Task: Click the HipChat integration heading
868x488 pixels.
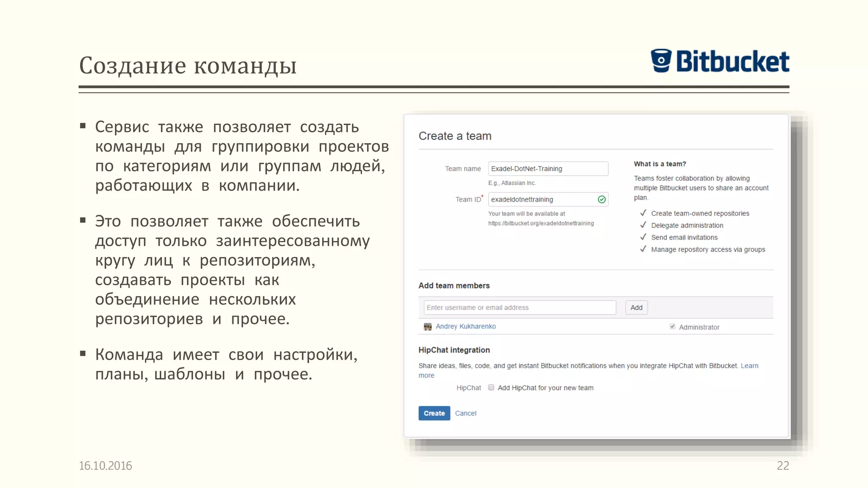Action: [454, 350]
